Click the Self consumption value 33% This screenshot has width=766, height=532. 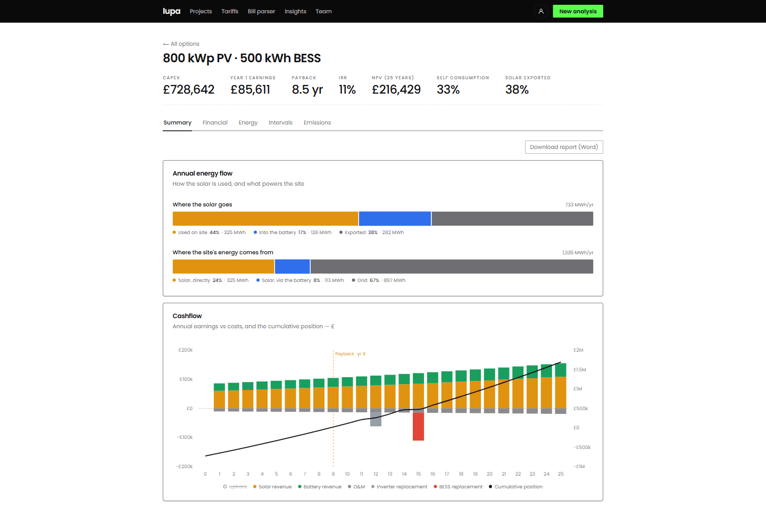click(x=448, y=89)
